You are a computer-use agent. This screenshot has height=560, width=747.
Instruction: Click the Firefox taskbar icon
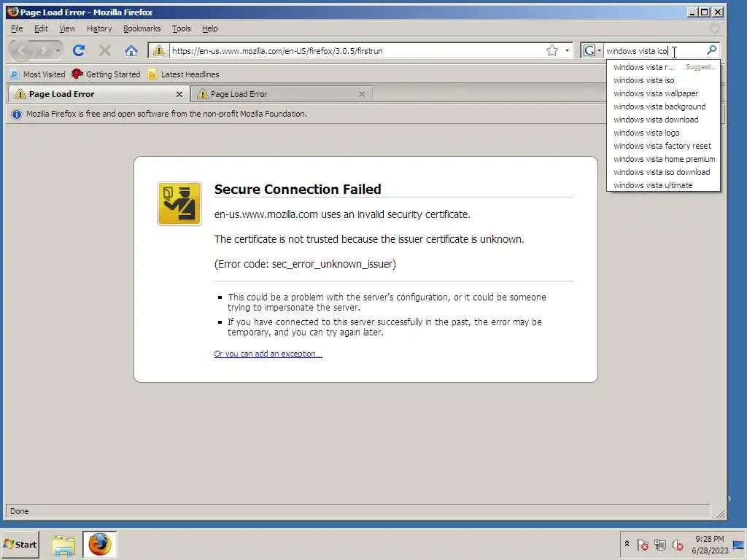tap(99, 545)
